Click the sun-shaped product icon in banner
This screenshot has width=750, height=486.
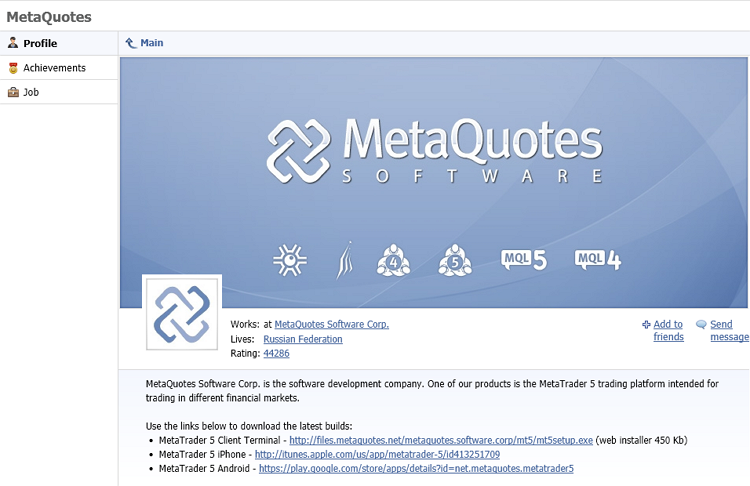[289, 260]
